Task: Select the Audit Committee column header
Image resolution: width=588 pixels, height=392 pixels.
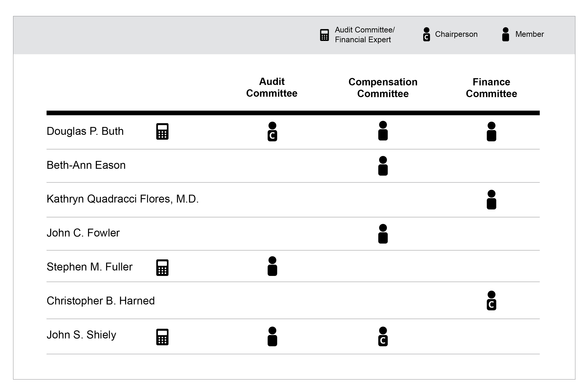Action: 272,88
